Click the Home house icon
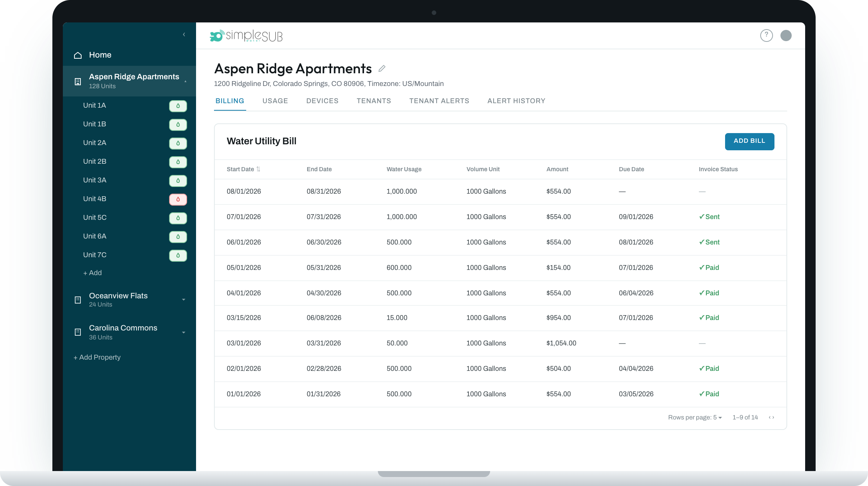 [78, 55]
